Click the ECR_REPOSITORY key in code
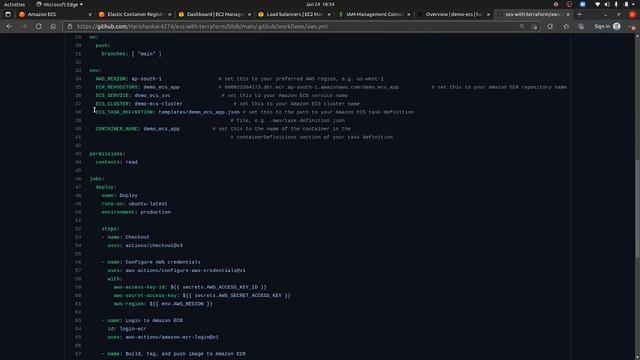Image resolution: width=640 pixels, height=360 pixels. (117, 87)
